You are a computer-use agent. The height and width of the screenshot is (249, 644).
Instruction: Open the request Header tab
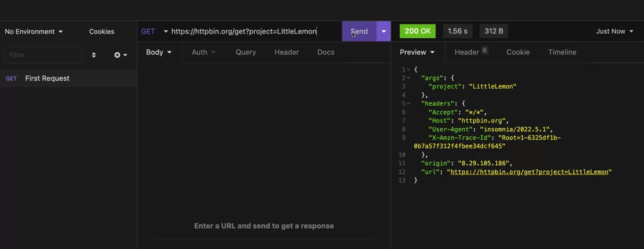(x=286, y=52)
